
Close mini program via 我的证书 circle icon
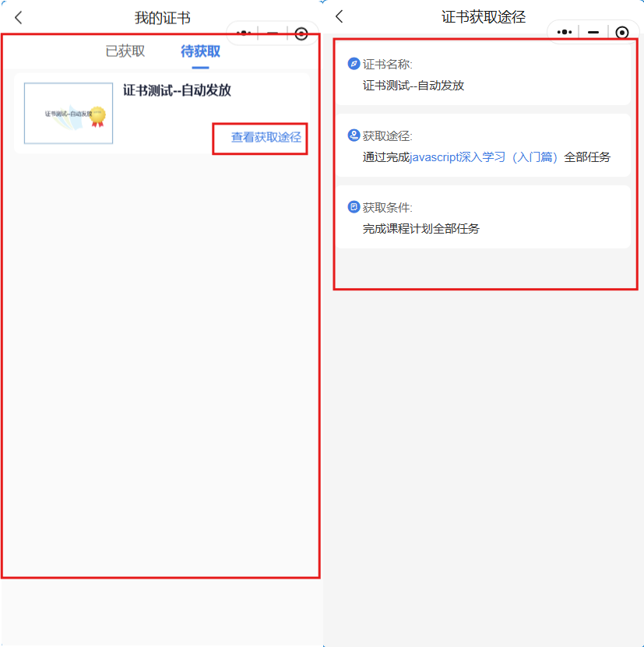point(301,33)
